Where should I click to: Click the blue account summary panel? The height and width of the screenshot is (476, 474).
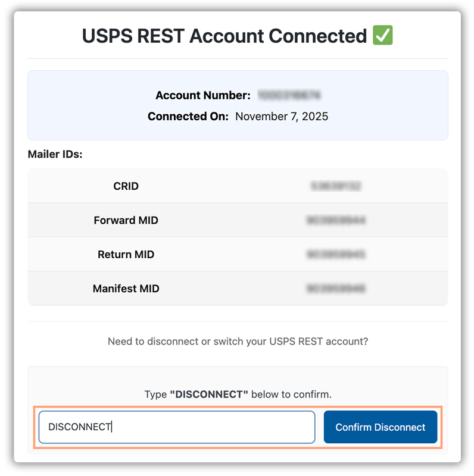(x=237, y=105)
